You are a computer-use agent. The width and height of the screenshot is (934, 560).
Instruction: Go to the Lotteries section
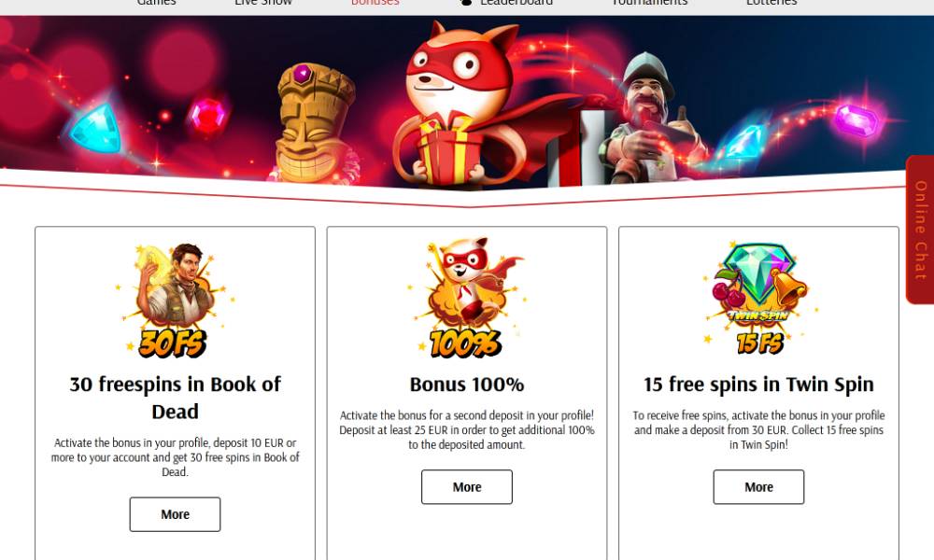coord(771,3)
